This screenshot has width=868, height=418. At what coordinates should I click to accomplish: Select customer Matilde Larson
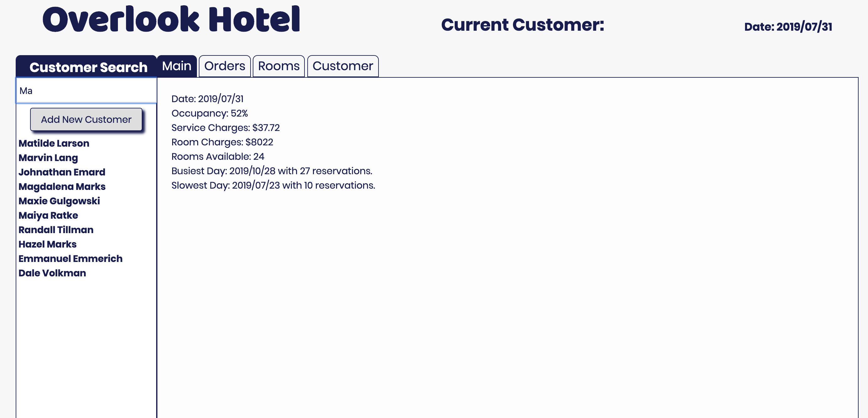click(x=54, y=143)
